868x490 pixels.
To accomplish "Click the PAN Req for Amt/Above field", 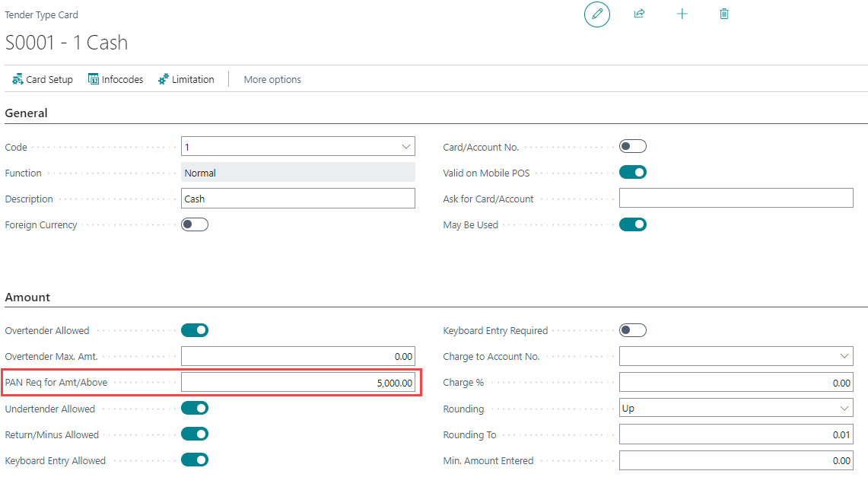I will coord(298,383).
